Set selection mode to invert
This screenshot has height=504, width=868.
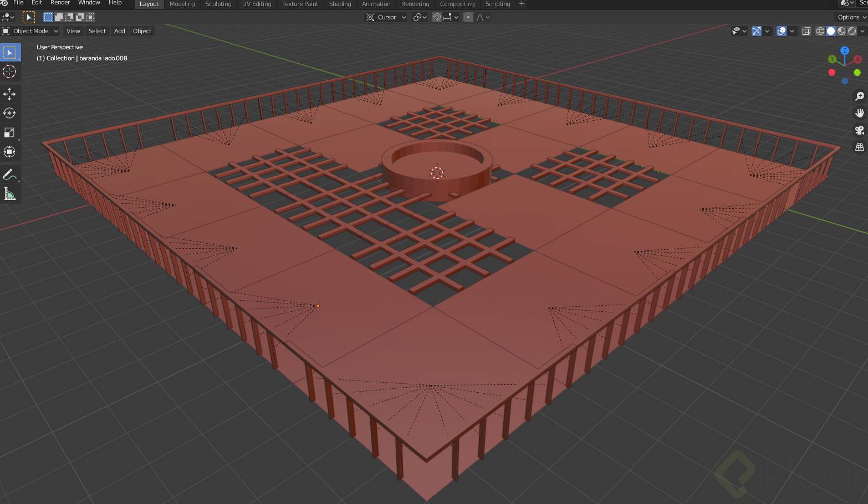(80, 17)
